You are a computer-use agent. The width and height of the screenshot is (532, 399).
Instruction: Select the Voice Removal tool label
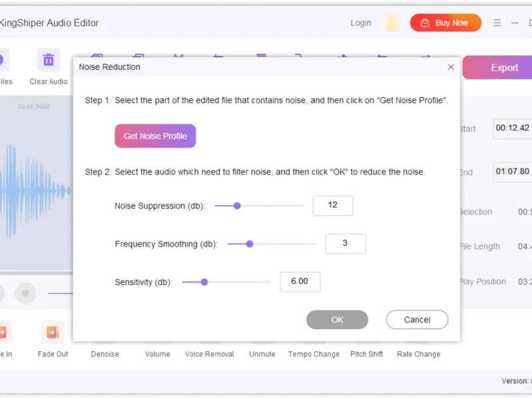click(209, 354)
